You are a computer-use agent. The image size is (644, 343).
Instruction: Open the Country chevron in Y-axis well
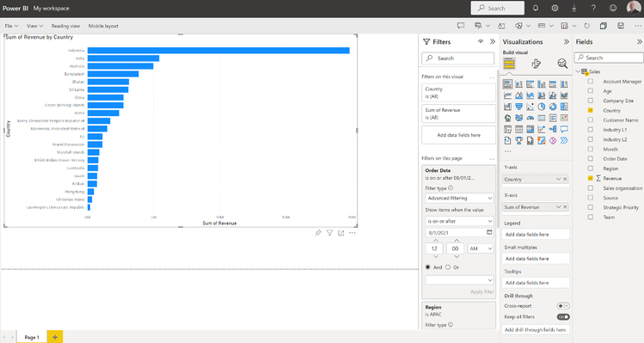(558, 179)
